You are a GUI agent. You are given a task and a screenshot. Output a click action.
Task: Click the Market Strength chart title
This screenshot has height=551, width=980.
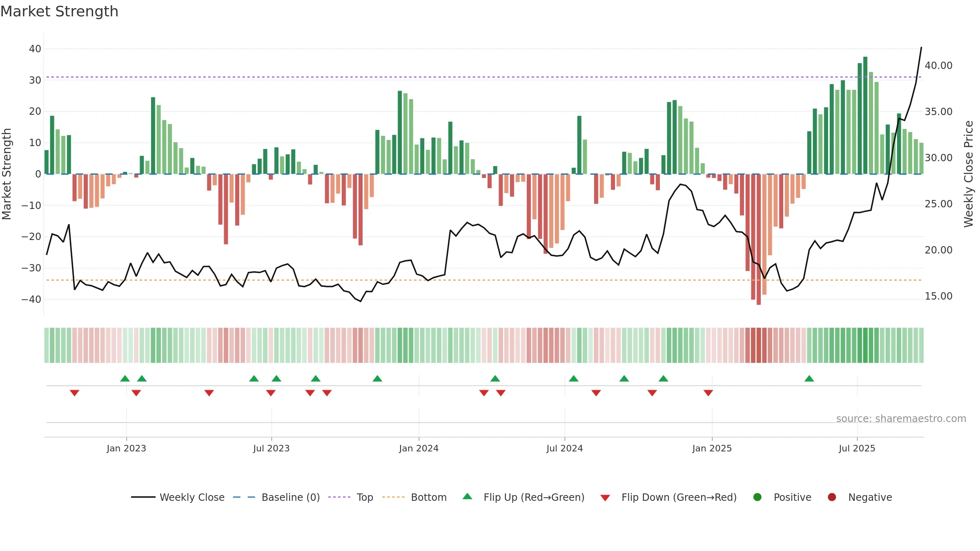(59, 11)
